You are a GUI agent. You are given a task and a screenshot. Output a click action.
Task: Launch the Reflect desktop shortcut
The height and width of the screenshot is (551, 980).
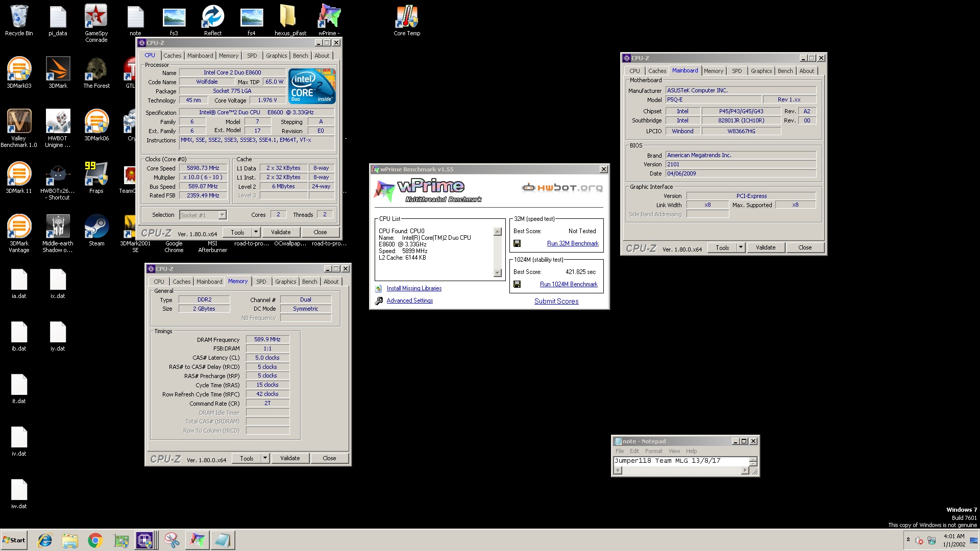pos(213,20)
